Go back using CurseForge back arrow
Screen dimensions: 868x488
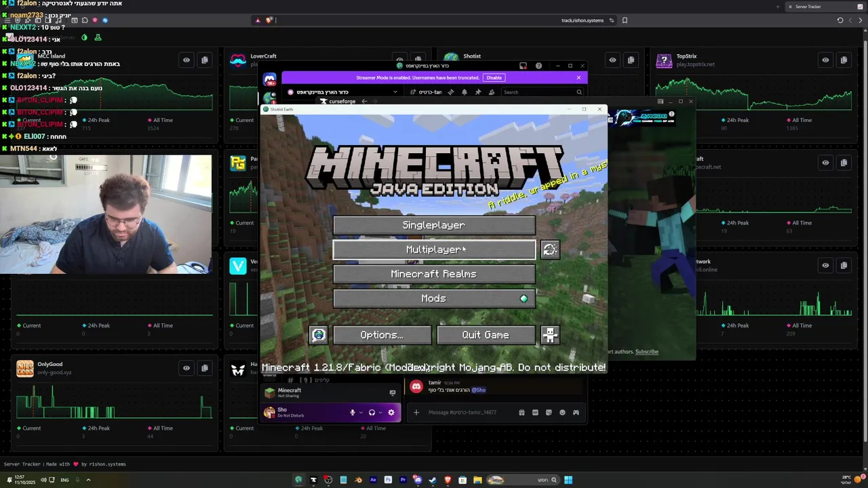click(x=364, y=102)
